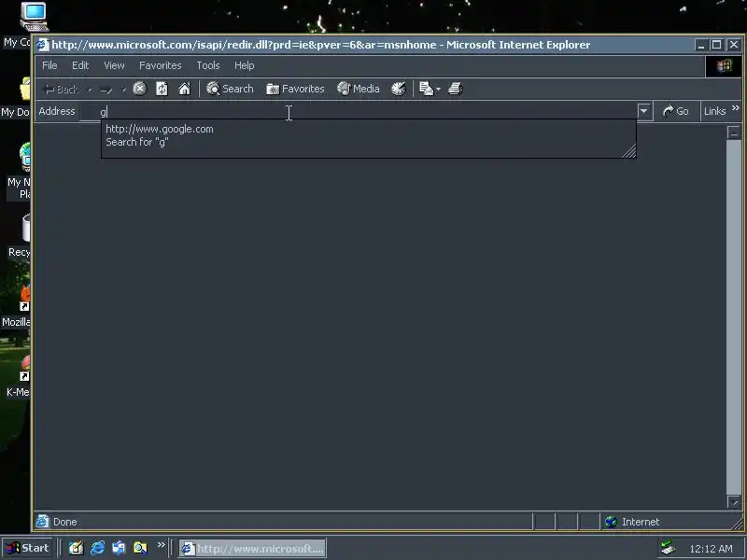This screenshot has height=560, width=747.
Task: Go to the Home page icon
Action: click(185, 89)
